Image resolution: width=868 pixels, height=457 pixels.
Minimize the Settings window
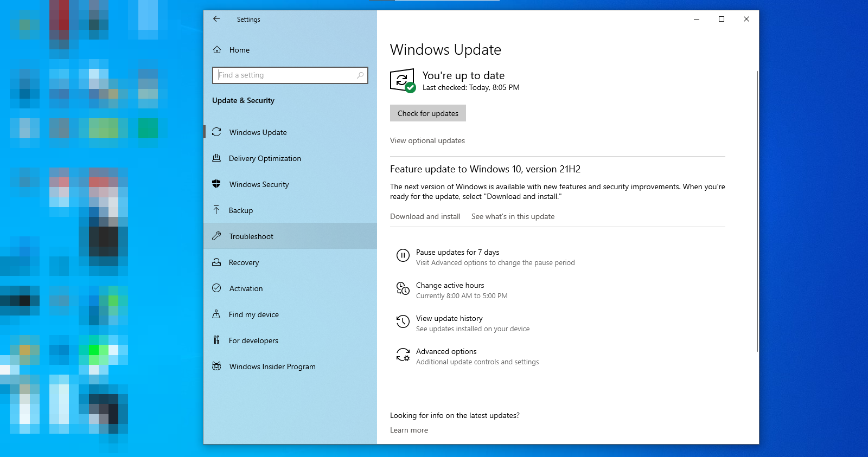pyautogui.click(x=697, y=19)
